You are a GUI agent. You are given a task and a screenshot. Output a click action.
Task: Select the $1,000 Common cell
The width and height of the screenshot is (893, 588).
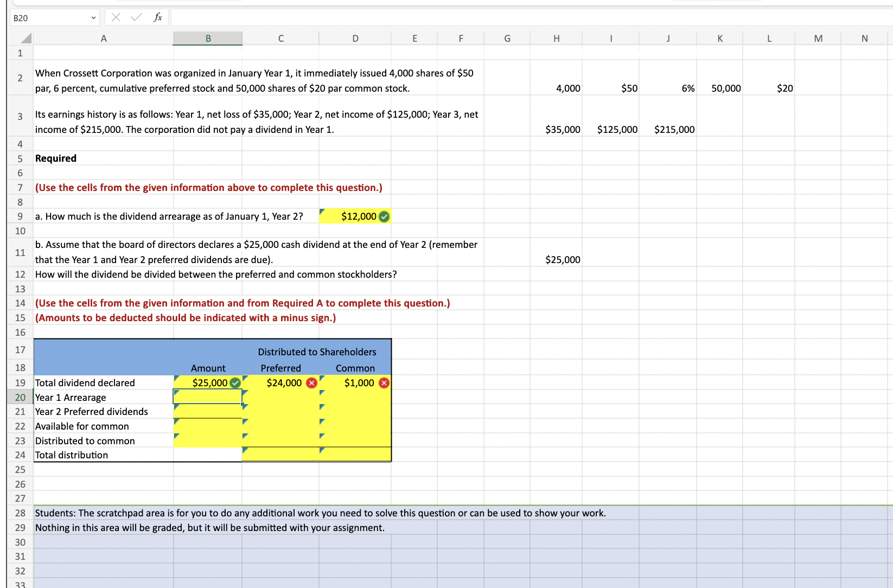[x=355, y=383]
